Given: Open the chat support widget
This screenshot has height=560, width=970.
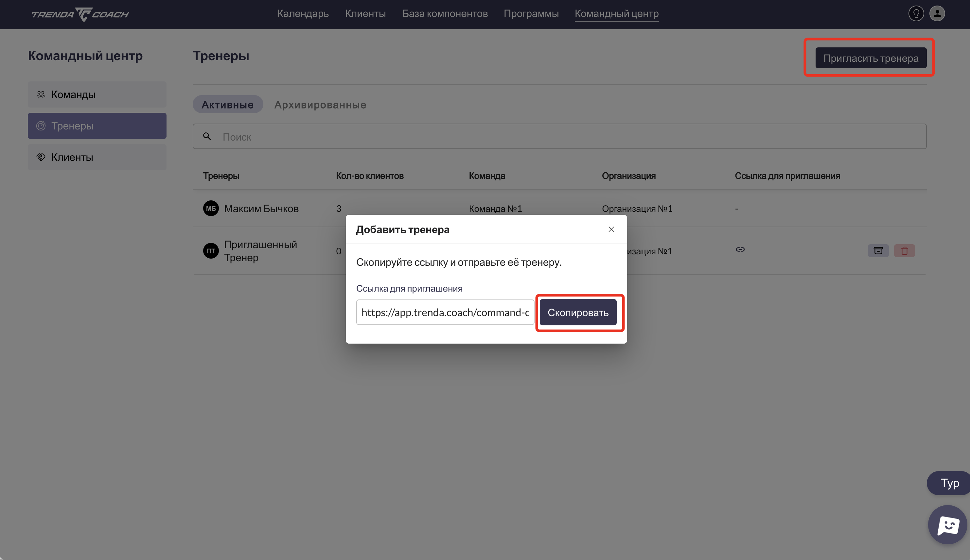Looking at the screenshot, I should 947,525.
